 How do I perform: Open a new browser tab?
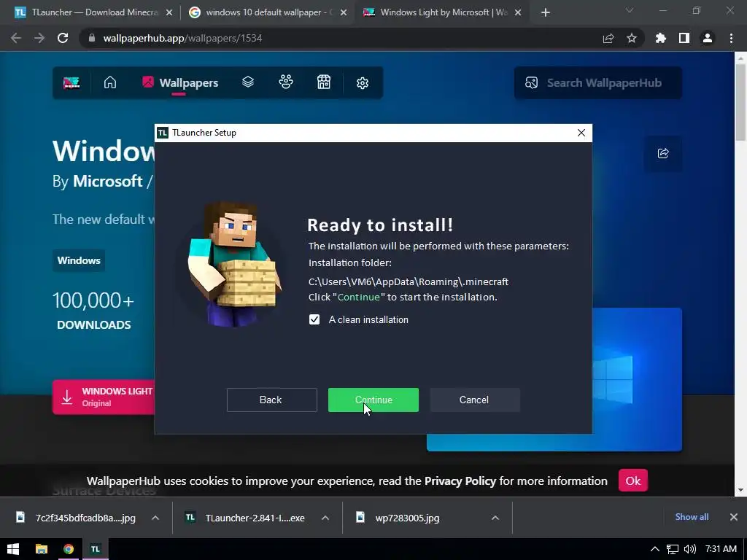click(x=546, y=13)
